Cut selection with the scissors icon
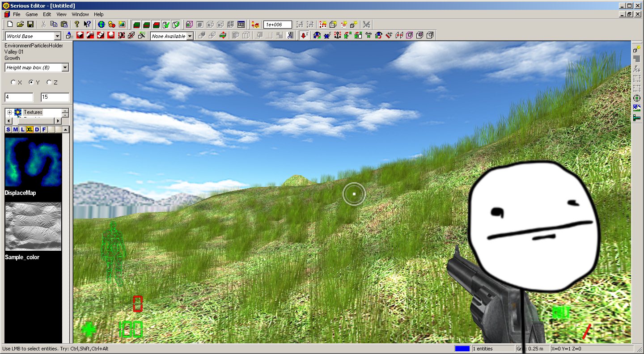This screenshot has height=354, width=644. 44,24
